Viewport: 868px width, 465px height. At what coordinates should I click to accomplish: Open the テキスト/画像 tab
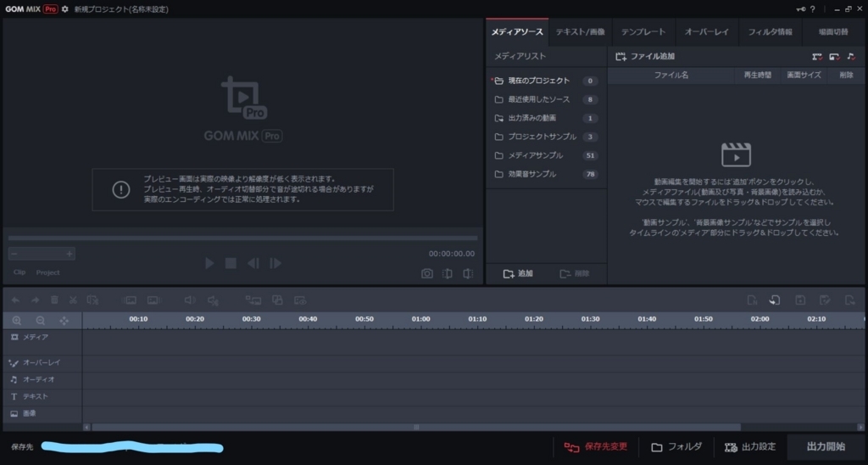pos(580,32)
